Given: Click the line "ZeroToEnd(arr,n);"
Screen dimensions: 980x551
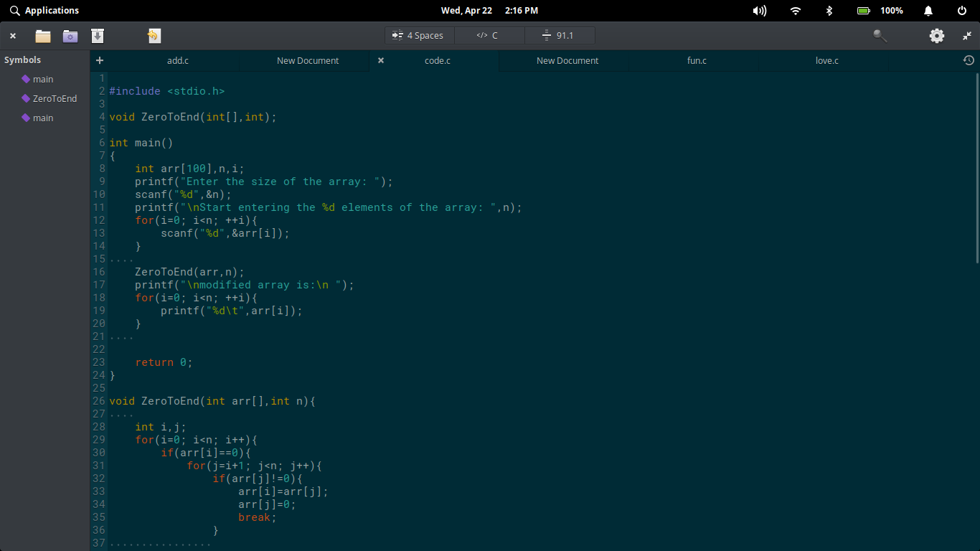Looking at the screenshot, I should point(189,272).
